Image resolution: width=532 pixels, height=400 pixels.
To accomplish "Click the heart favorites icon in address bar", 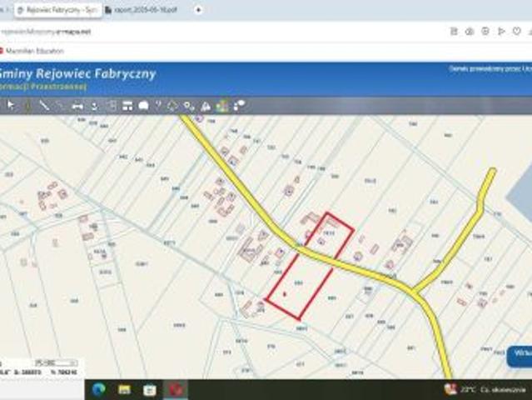I will pyautogui.click(x=516, y=31).
